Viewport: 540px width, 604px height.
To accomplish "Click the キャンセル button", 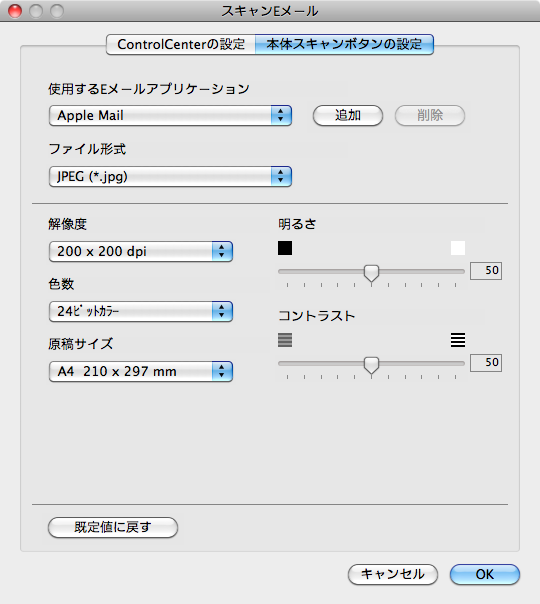I will 393,574.
